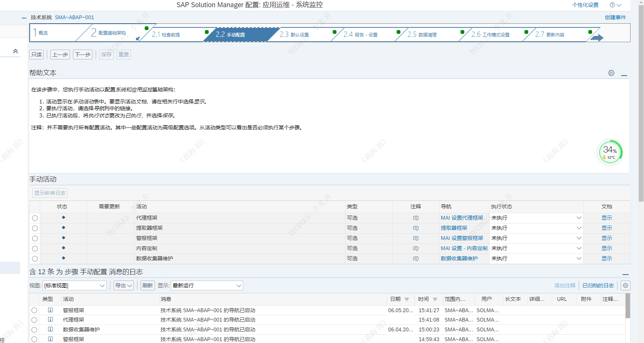644x343 pixels.
Task: Open help question mark menu
Action: coord(615,5)
